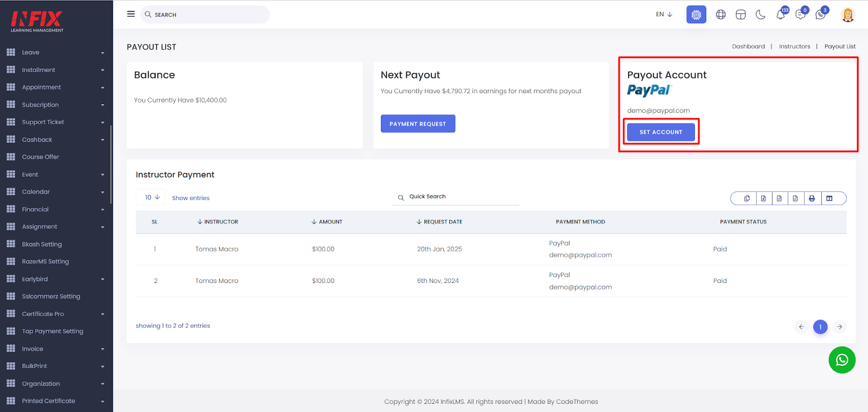868x412 pixels.
Task: Expand the Financial sidebar menu arrow
Action: tap(103, 209)
